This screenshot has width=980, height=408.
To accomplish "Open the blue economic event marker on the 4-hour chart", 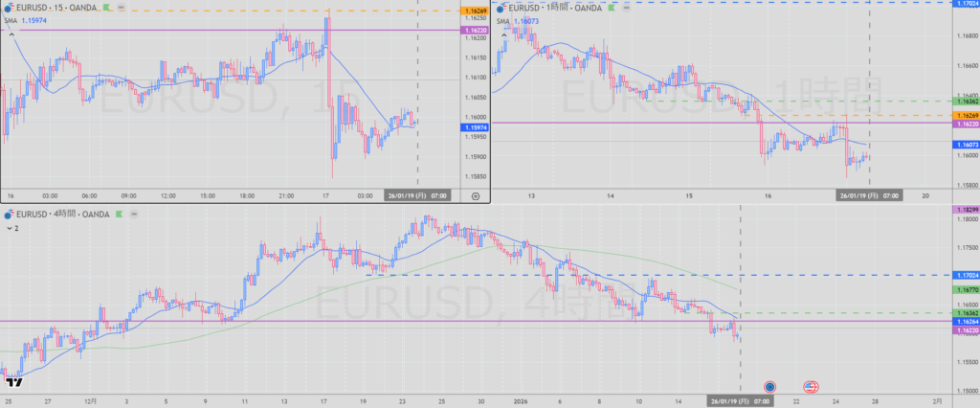I will coord(769,386).
